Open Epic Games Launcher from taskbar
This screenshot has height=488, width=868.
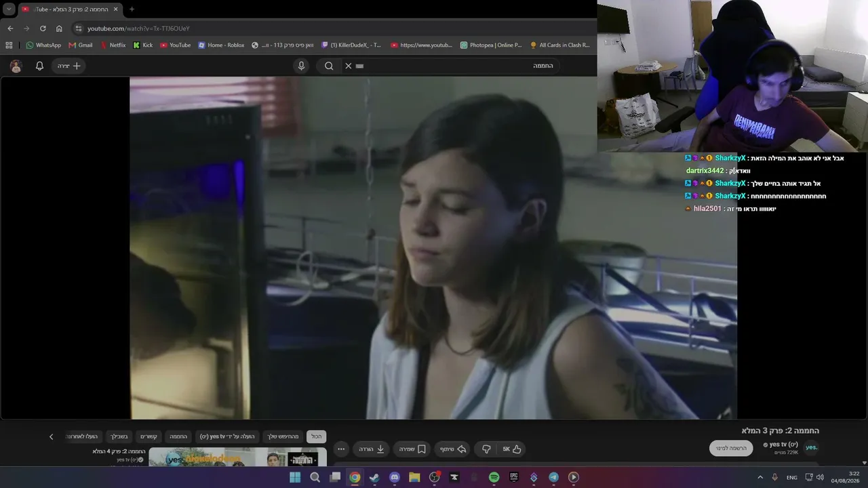pos(514,477)
